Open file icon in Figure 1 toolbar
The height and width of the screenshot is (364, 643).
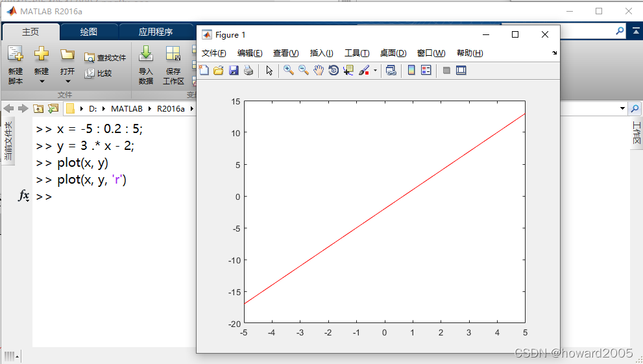(219, 71)
